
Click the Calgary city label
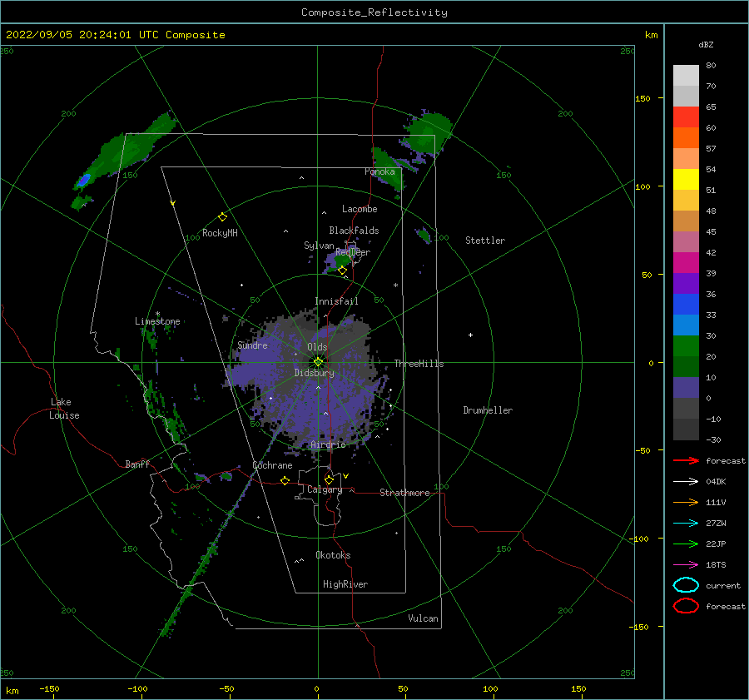[x=325, y=489]
